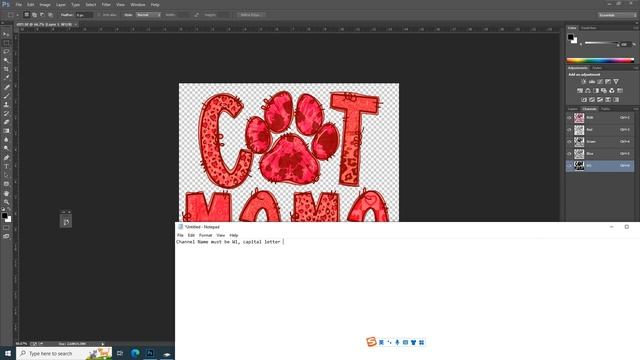
Task: Toggle visibility of Red channel
Action: point(569,130)
